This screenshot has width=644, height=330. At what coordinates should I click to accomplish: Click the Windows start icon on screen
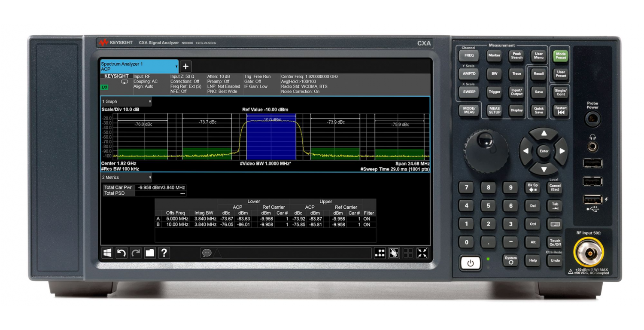(107, 253)
